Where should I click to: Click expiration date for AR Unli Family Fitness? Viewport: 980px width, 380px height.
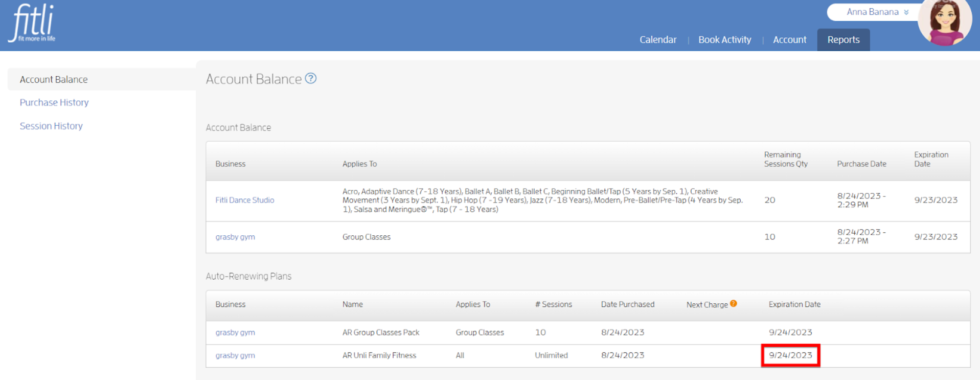tap(790, 355)
